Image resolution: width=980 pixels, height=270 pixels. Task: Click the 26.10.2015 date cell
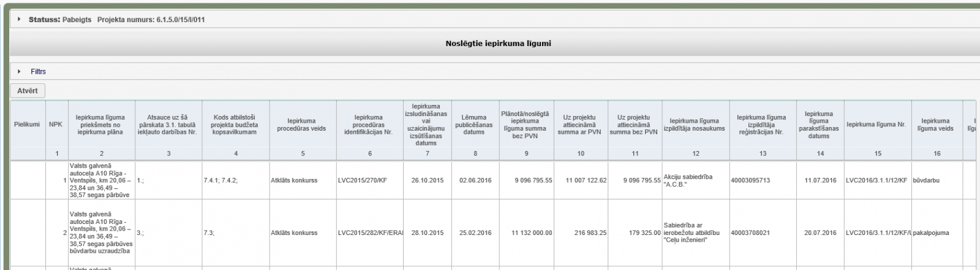pos(427,180)
